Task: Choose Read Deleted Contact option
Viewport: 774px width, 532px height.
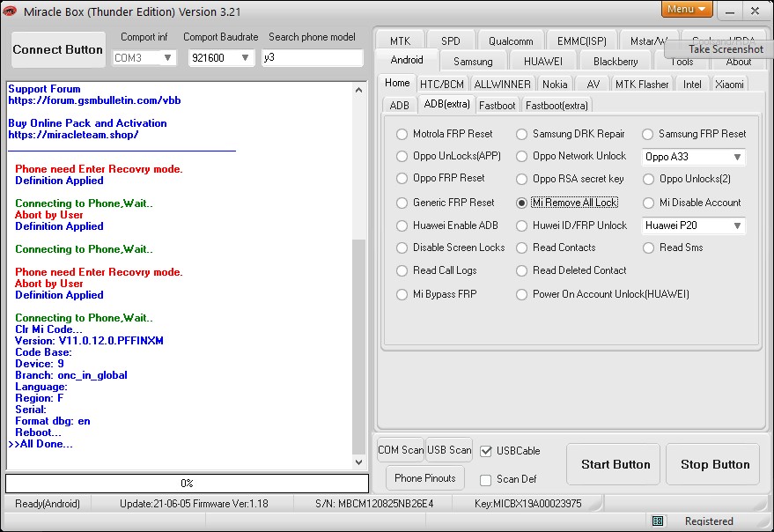Action: pos(522,270)
